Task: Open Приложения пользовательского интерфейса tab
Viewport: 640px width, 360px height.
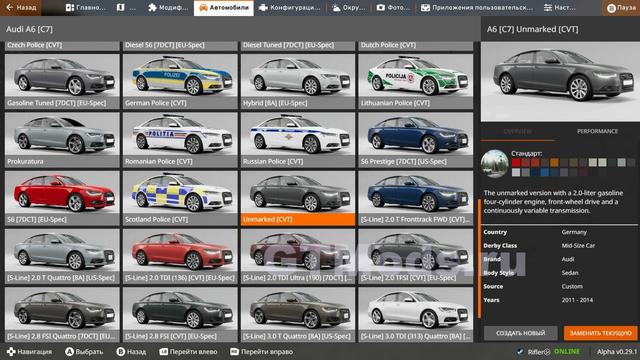Action: click(x=477, y=7)
